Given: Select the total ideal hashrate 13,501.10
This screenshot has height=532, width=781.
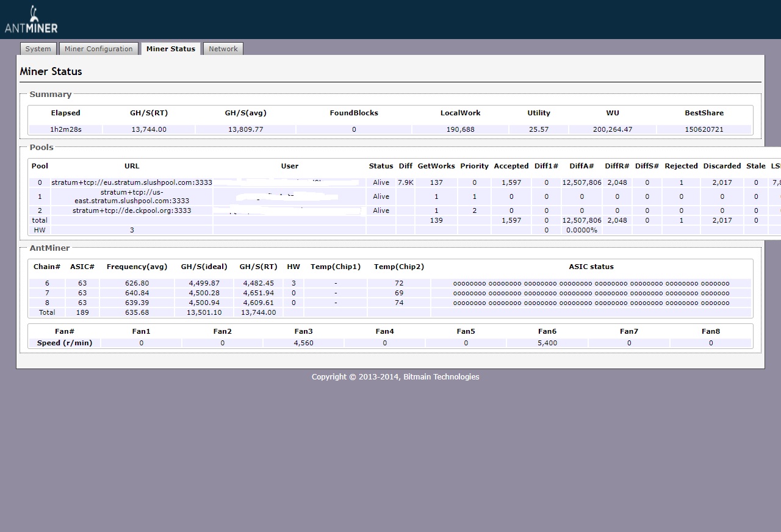Looking at the screenshot, I should (204, 312).
